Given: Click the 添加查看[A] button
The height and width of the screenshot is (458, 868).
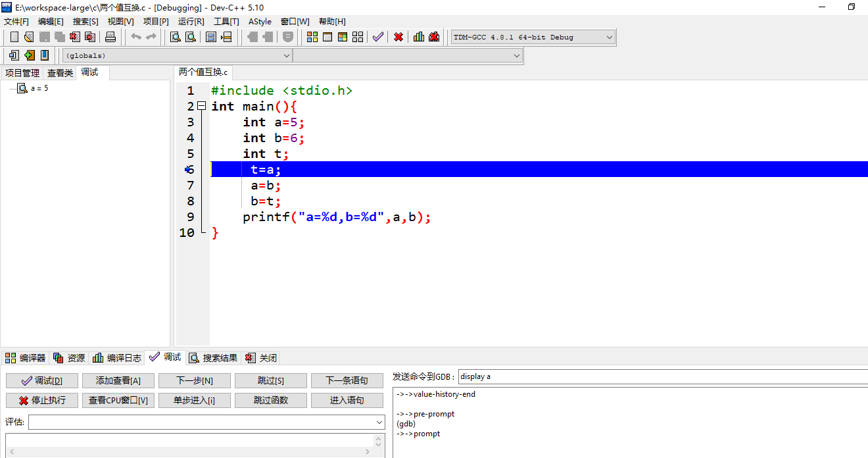Looking at the screenshot, I should click(118, 380).
